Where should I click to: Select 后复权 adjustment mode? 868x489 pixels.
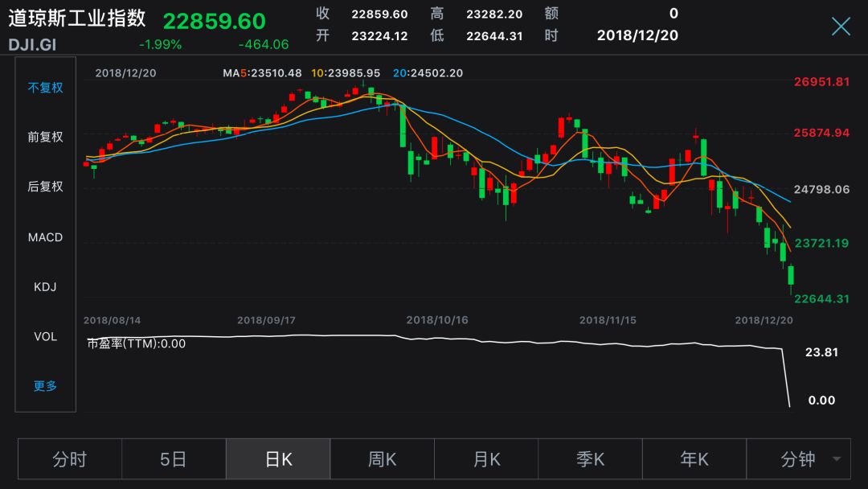(x=45, y=187)
